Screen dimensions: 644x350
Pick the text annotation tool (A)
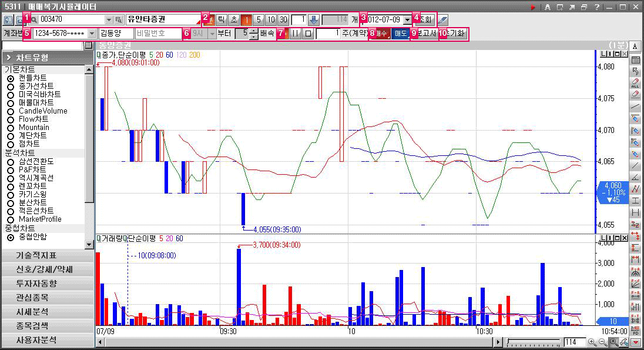[x=635, y=47]
